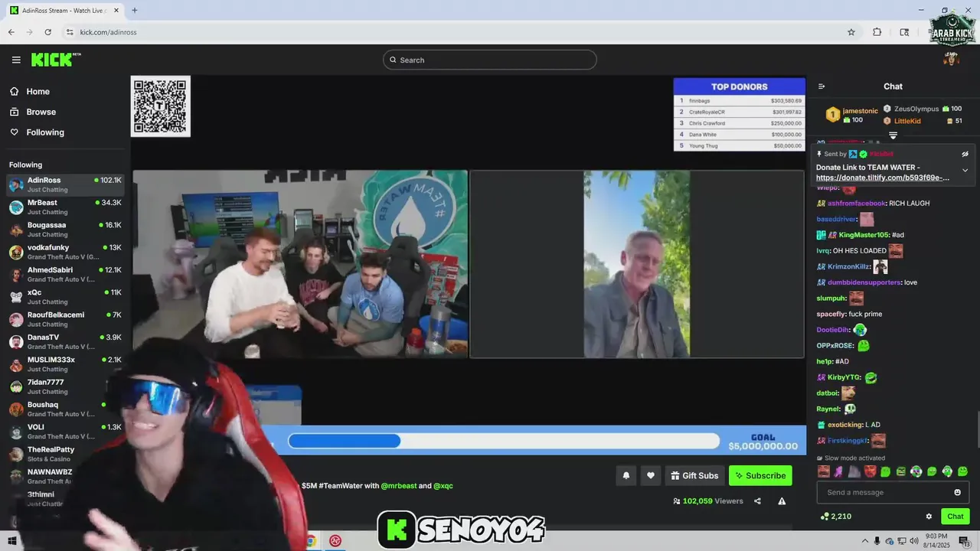
Task: Open MUSLIM333x channel in Following list
Action: pos(64,364)
